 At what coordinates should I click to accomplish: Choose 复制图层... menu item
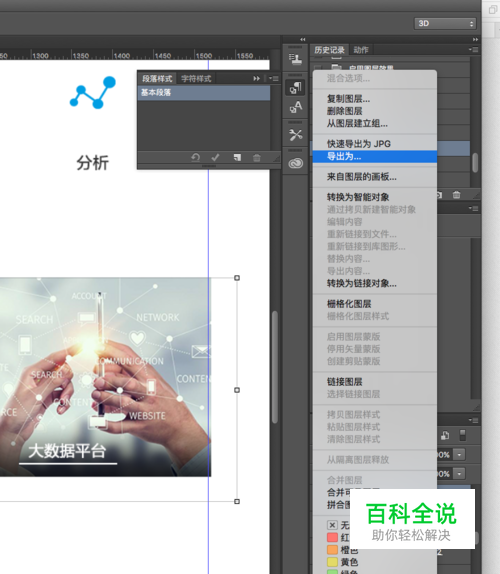375,99
